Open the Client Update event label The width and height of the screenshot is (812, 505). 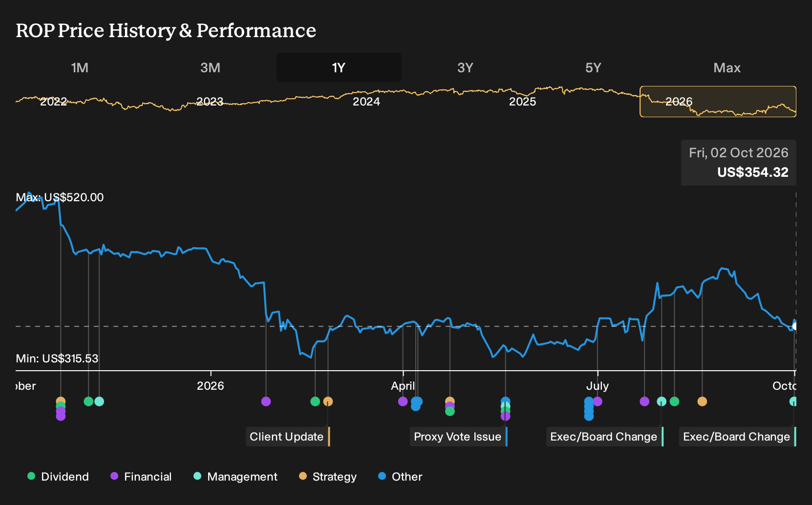[288, 437]
